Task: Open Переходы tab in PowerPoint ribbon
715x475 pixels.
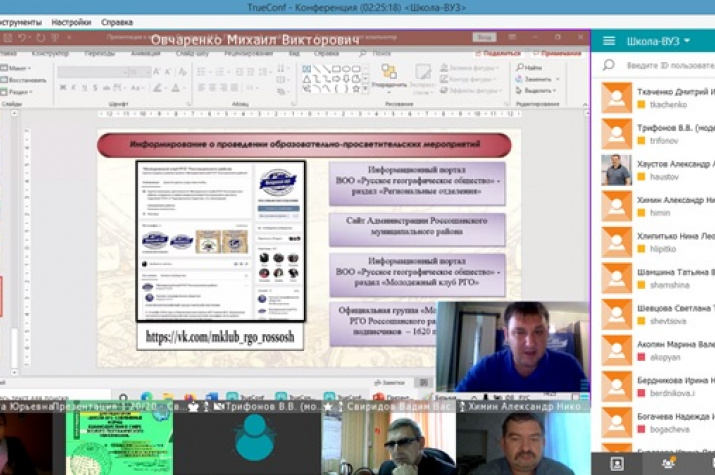Action: point(99,53)
